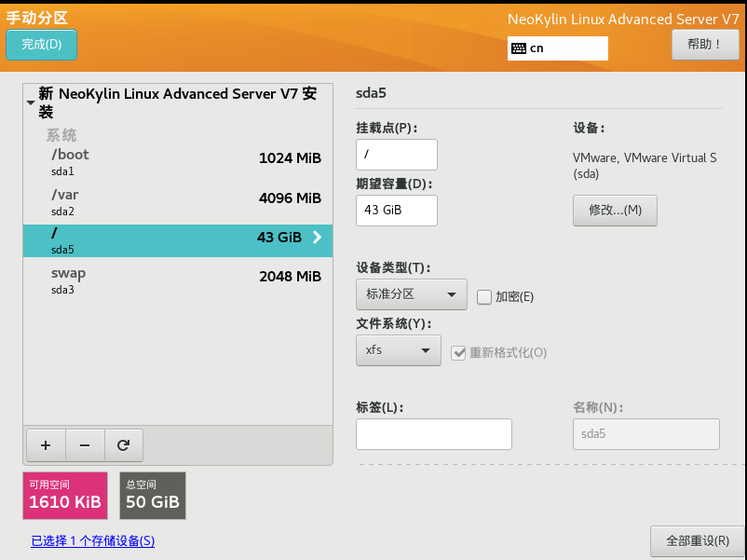The image size is (747, 560).
Task: Click the 总空间 50 GiB total space box
Action: coord(153,496)
